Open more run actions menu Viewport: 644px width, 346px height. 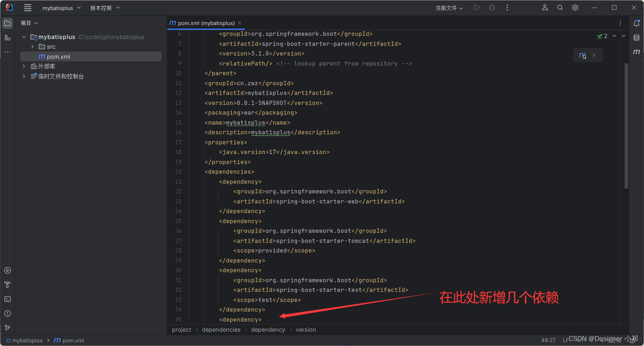[507, 8]
